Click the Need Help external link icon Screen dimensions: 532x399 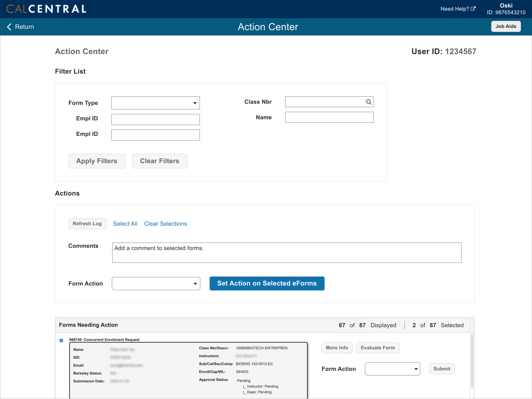coord(473,9)
